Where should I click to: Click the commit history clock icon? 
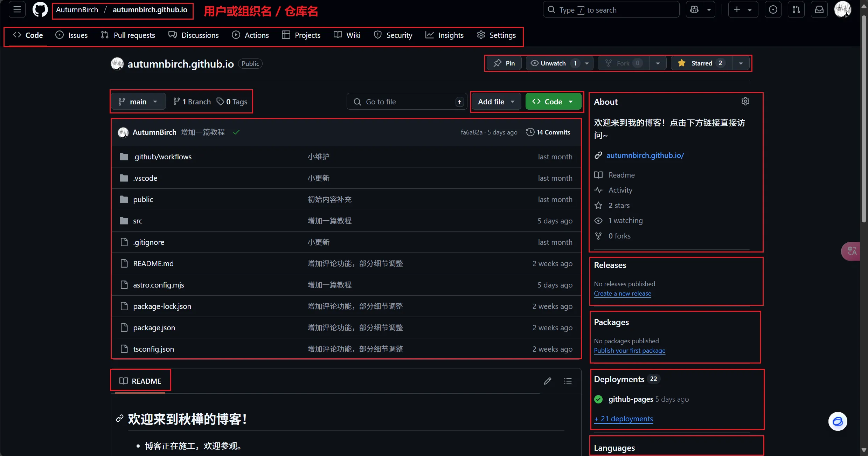click(x=530, y=132)
